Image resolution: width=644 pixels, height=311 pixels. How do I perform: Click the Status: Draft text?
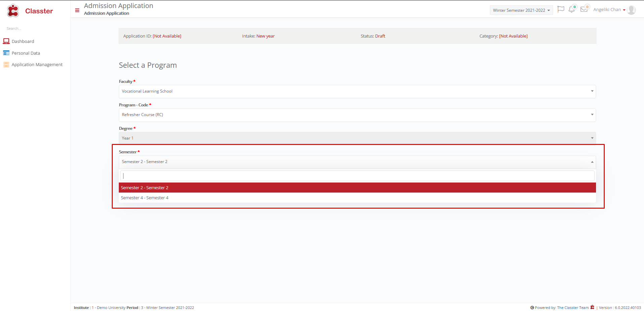(x=373, y=36)
